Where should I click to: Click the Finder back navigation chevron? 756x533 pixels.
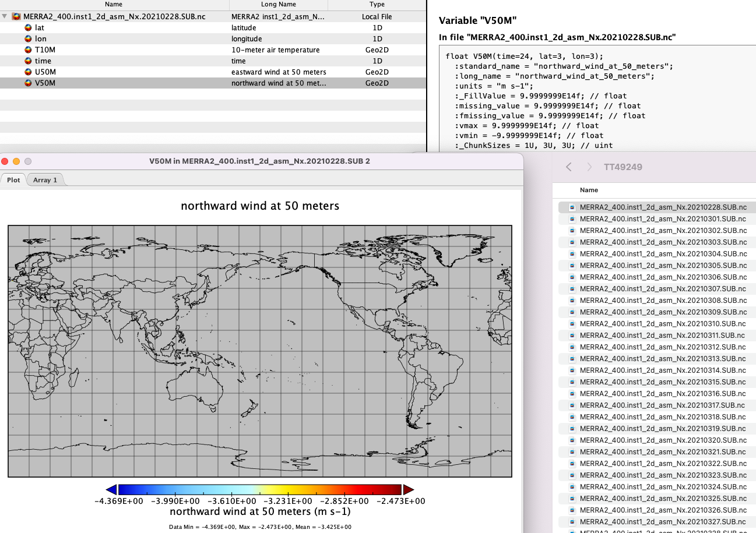pos(568,167)
